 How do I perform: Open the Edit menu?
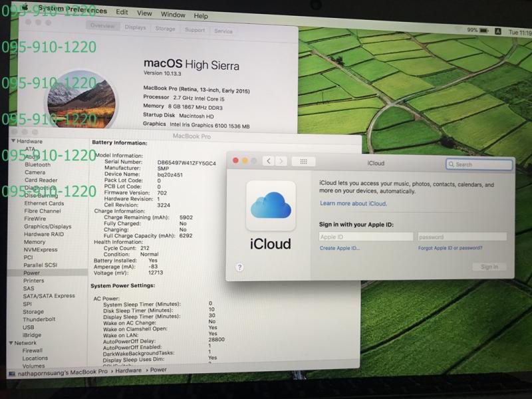122,12
